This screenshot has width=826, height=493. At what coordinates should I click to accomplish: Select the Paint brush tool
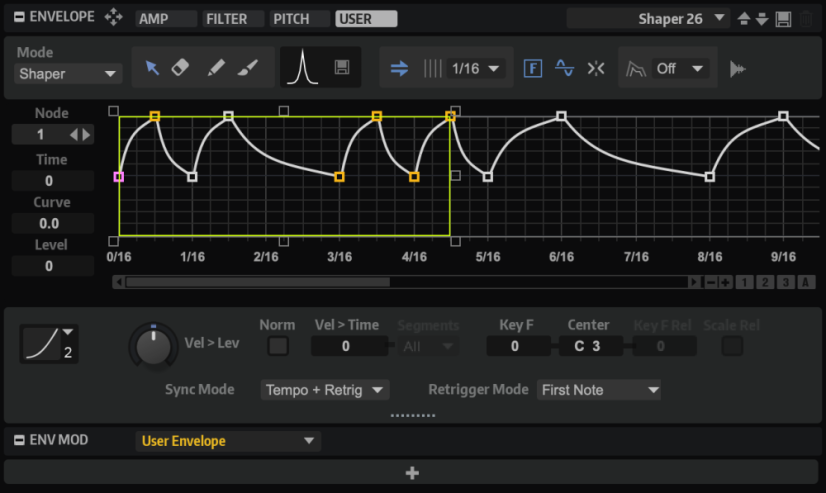(248, 68)
